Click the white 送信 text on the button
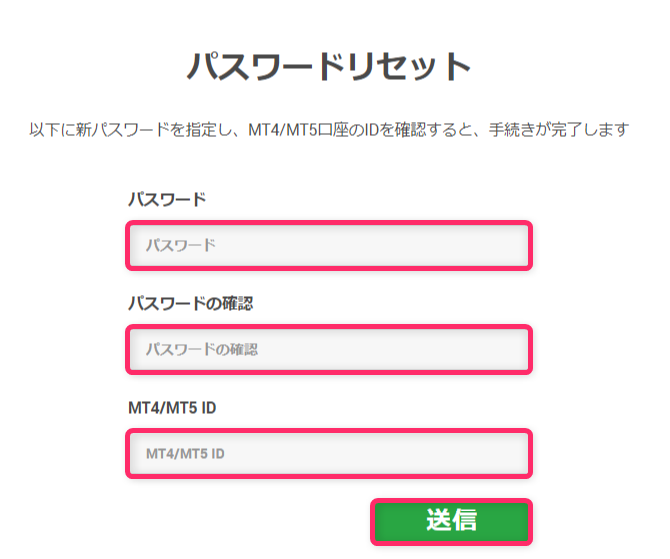670x559 pixels. (x=452, y=520)
